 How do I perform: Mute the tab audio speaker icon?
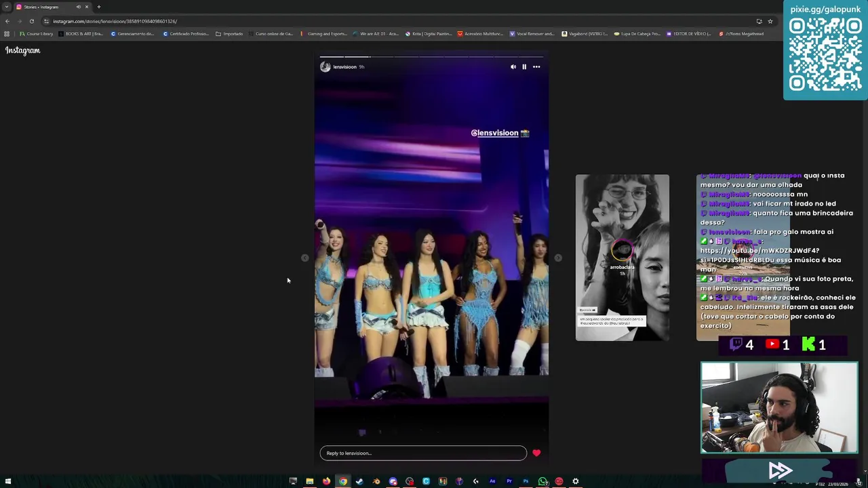(x=78, y=7)
